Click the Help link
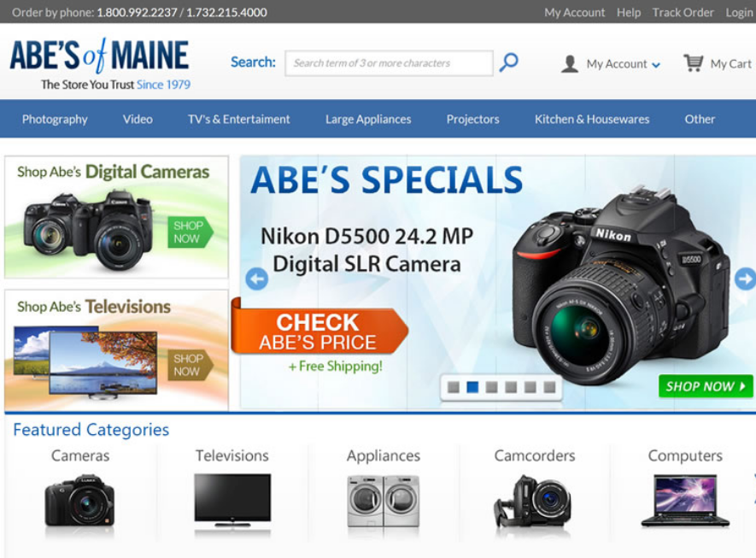Viewport: 756px width, 558px height. (629, 13)
